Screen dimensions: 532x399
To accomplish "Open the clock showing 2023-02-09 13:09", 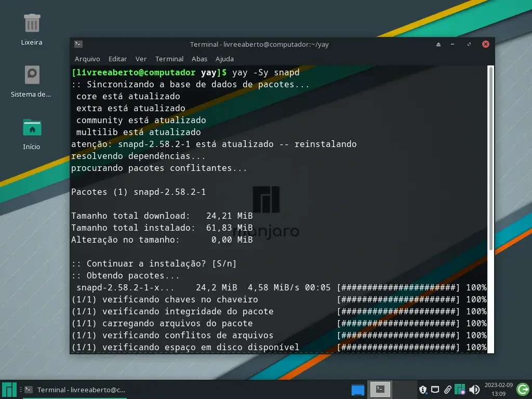I will coord(498,390).
